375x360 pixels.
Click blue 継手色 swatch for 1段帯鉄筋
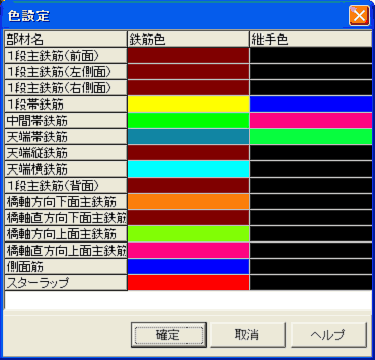[311, 104]
